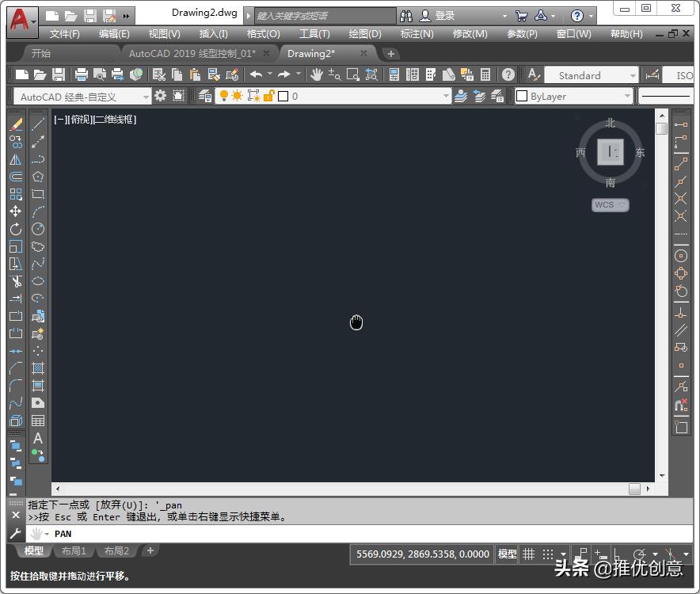Toggle grid display in the status bar
The image size is (700, 594).
[x=528, y=554]
